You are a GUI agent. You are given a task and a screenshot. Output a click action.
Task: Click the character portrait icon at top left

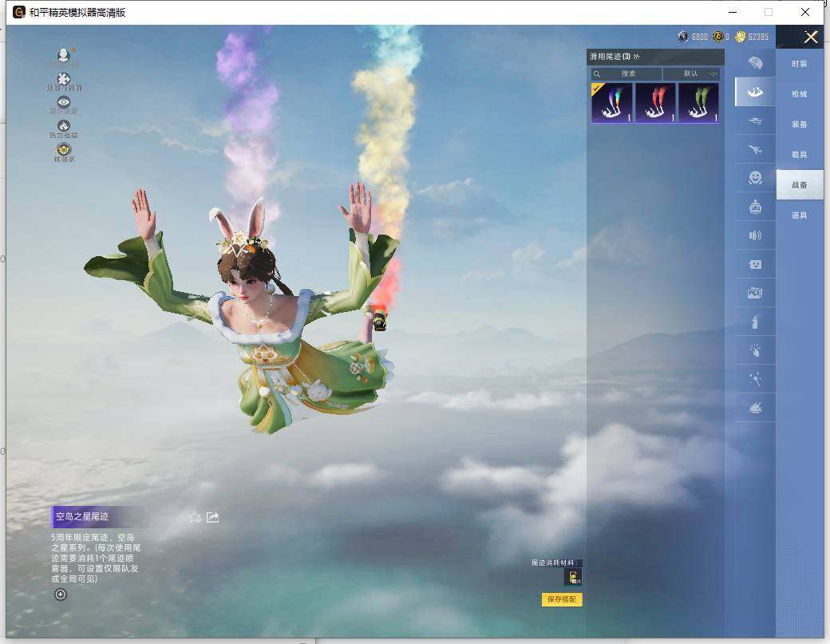point(64,54)
